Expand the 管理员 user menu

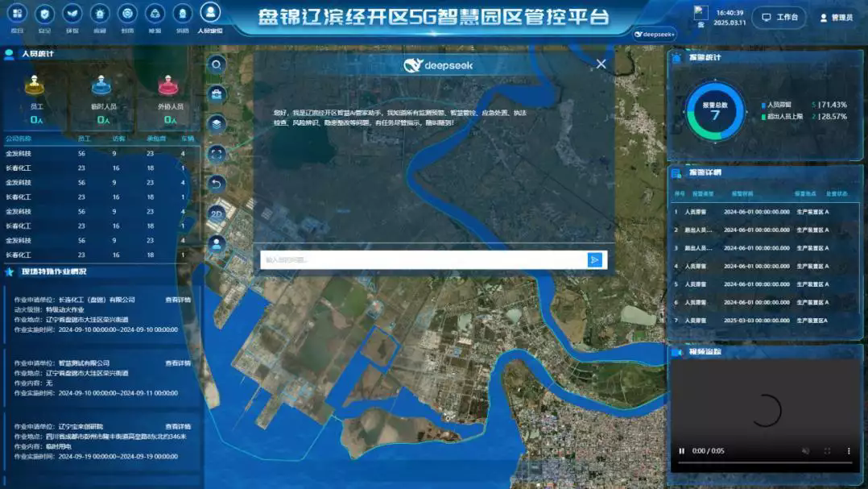click(x=836, y=17)
